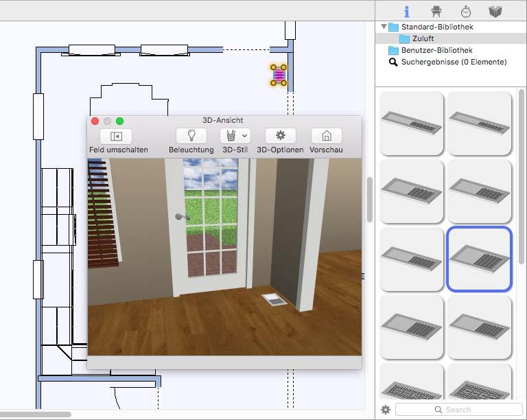Open the info tab icon

pyautogui.click(x=407, y=12)
